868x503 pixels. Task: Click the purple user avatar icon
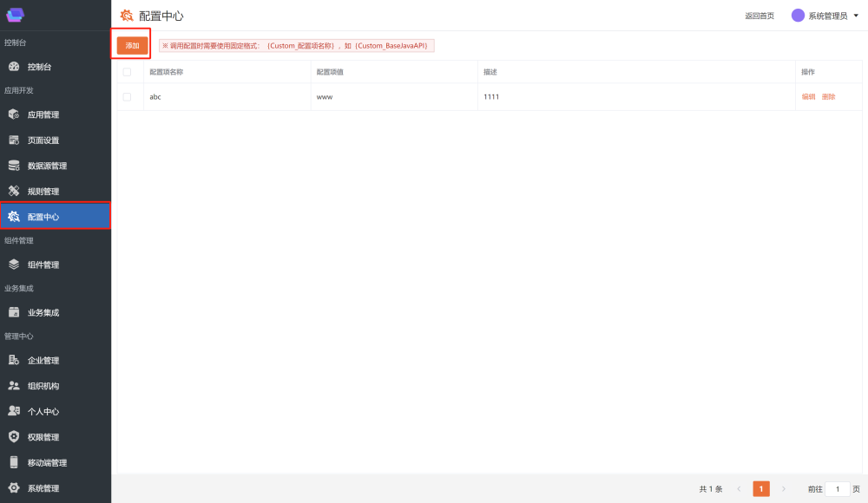[798, 16]
